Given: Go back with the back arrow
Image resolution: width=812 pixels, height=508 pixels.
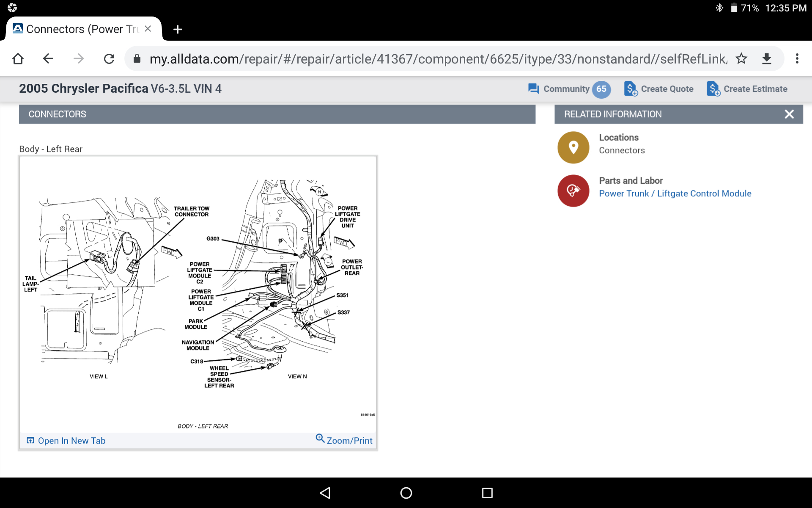Looking at the screenshot, I should point(48,59).
